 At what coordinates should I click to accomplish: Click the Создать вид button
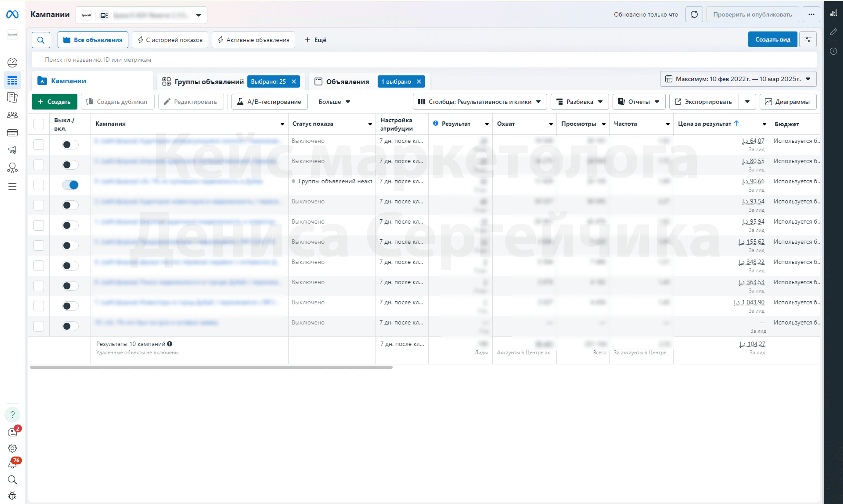[772, 40]
